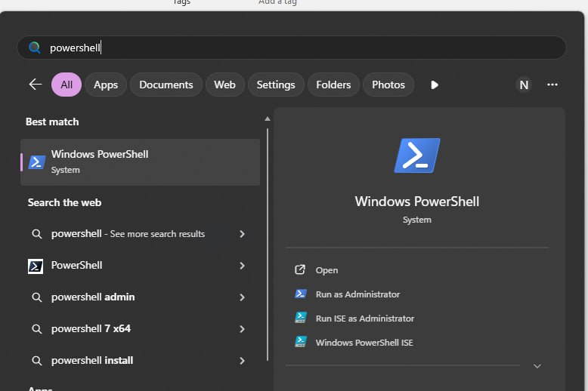Expand arrow beside powershell 7 x64

pyautogui.click(x=243, y=329)
